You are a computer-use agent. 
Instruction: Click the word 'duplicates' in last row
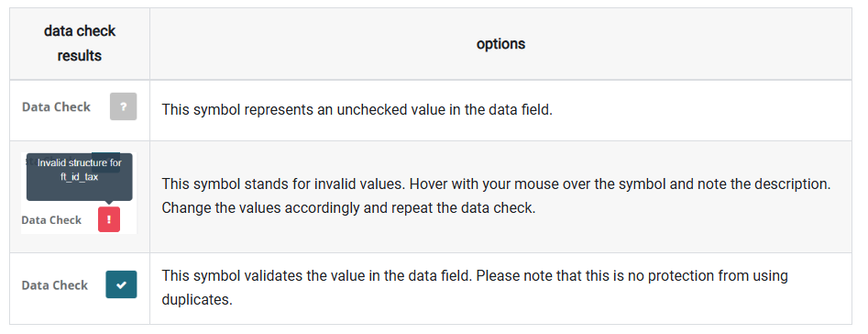tap(196, 300)
